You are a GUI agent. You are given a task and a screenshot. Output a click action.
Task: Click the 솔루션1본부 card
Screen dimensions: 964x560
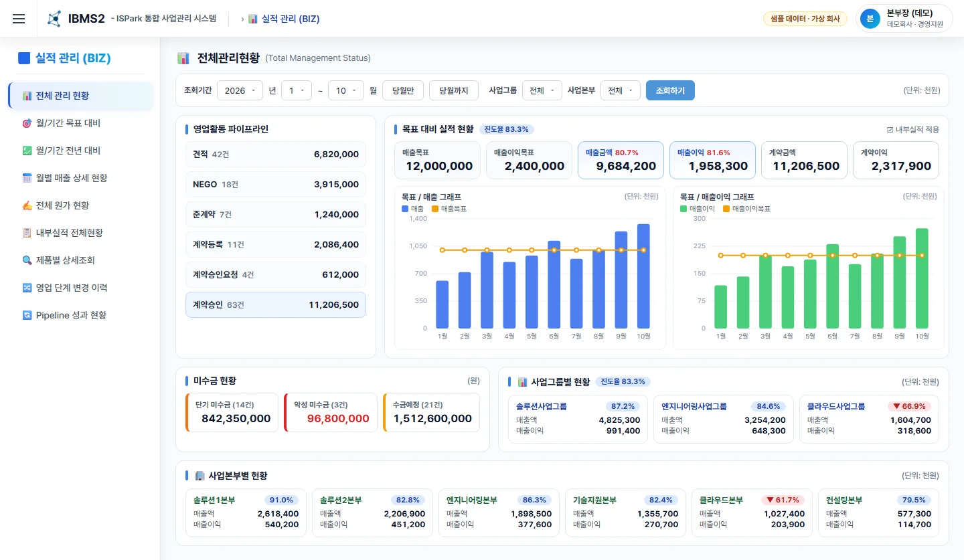tap(246, 512)
